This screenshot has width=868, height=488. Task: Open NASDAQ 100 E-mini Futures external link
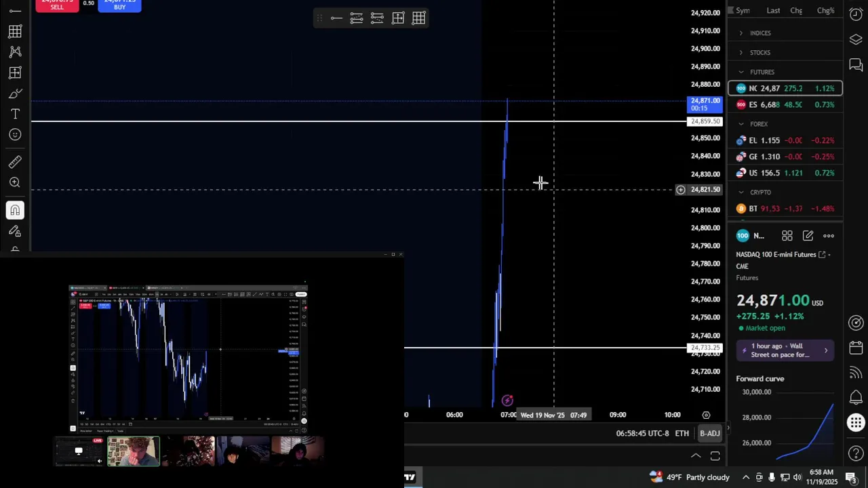[822, 254]
